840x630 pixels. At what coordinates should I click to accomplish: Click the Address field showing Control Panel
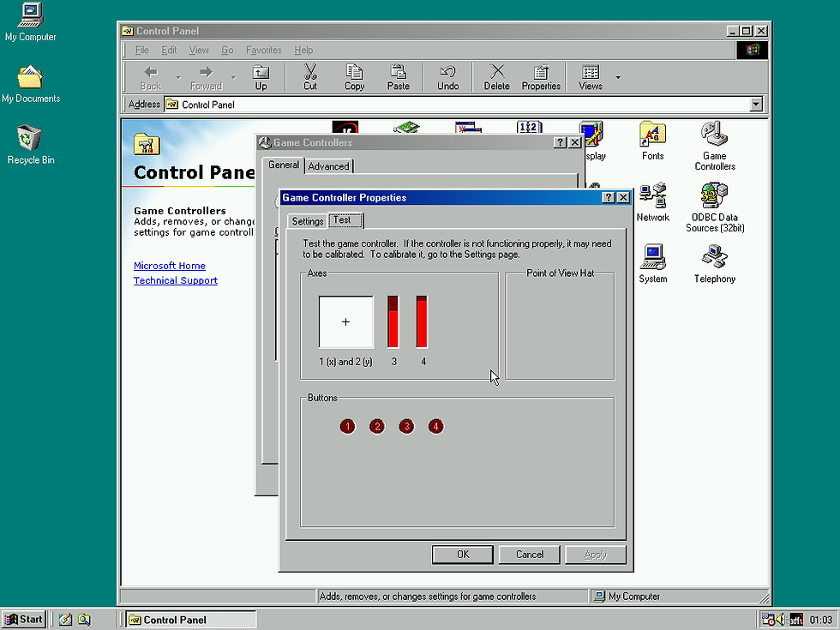pyautogui.click(x=464, y=105)
